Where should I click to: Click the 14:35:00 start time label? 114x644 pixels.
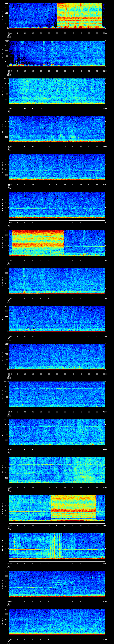(x=9, y=260)
